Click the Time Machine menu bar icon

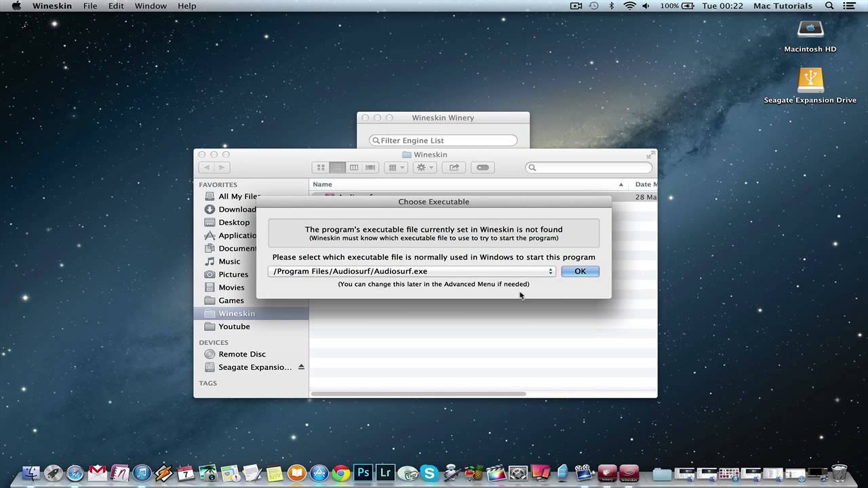click(594, 6)
